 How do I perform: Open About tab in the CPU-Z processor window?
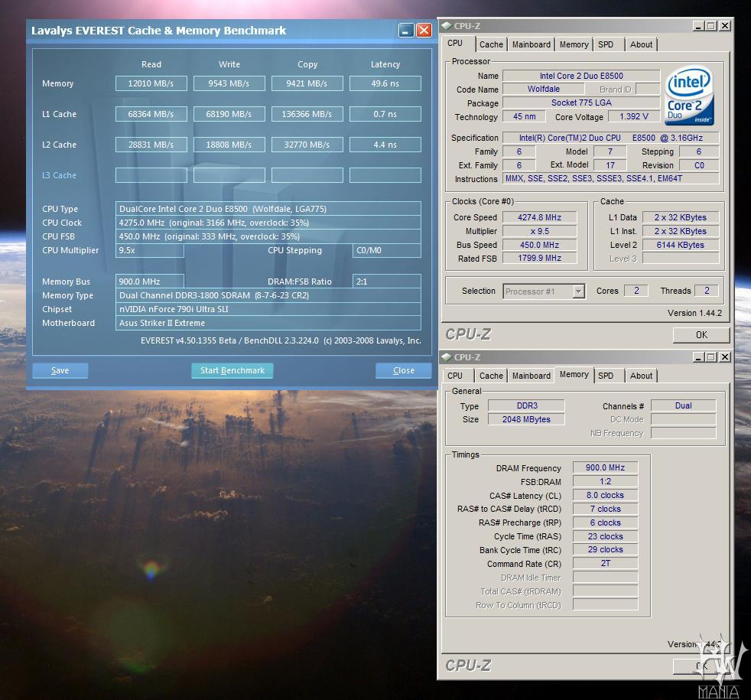(641, 44)
